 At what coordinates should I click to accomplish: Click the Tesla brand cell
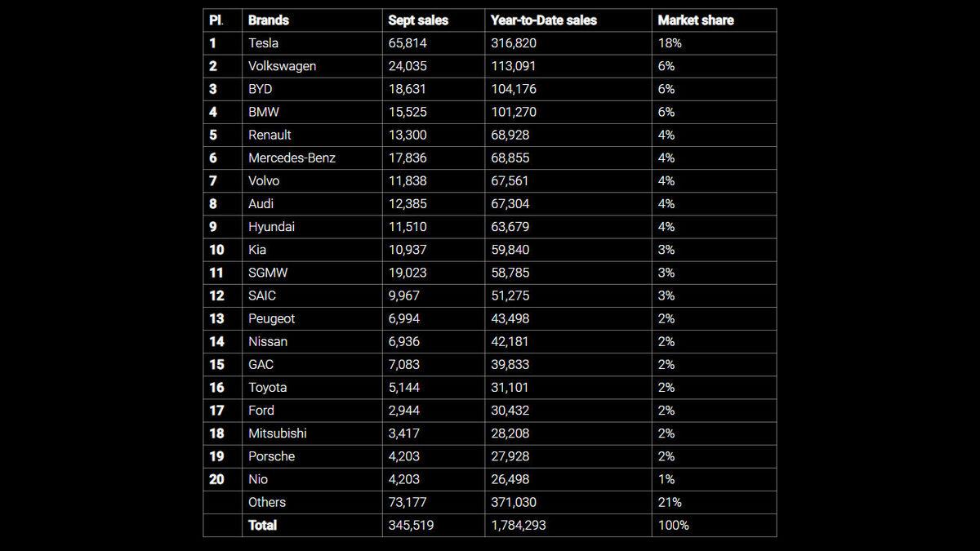pos(264,43)
